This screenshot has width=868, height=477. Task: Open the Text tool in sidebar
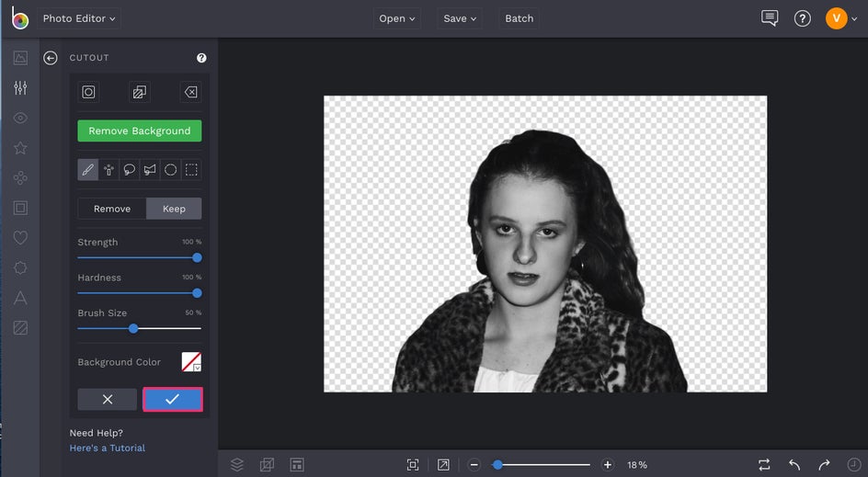[x=20, y=298]
